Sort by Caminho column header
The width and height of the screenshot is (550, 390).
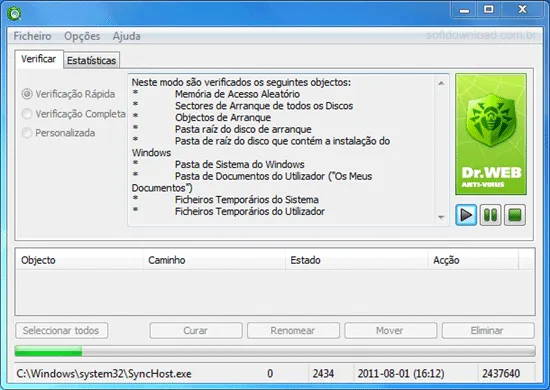[214, 260]
